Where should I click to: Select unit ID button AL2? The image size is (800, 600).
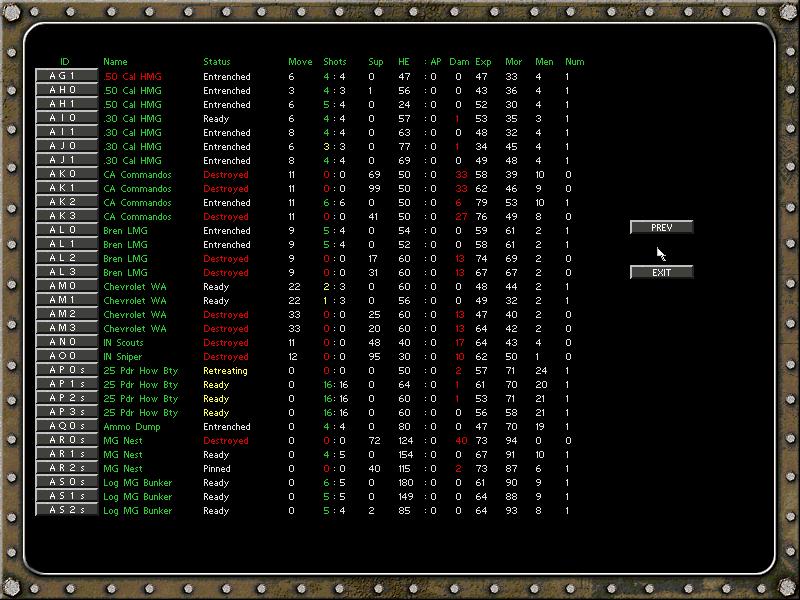click(67, 258)
